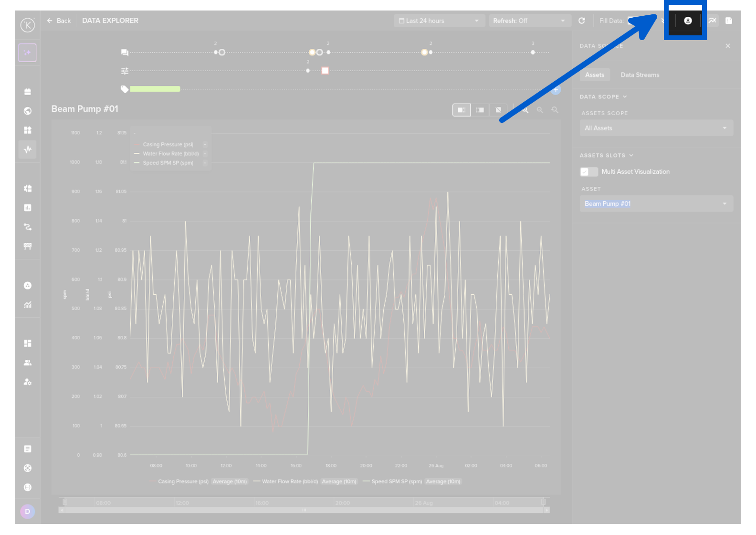Toggle Multi Asset Visualization switch

(589, 172)
